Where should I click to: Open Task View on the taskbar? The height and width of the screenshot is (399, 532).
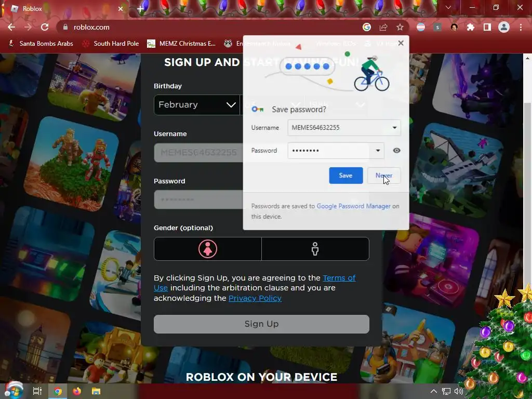click(x=37, y=391)
